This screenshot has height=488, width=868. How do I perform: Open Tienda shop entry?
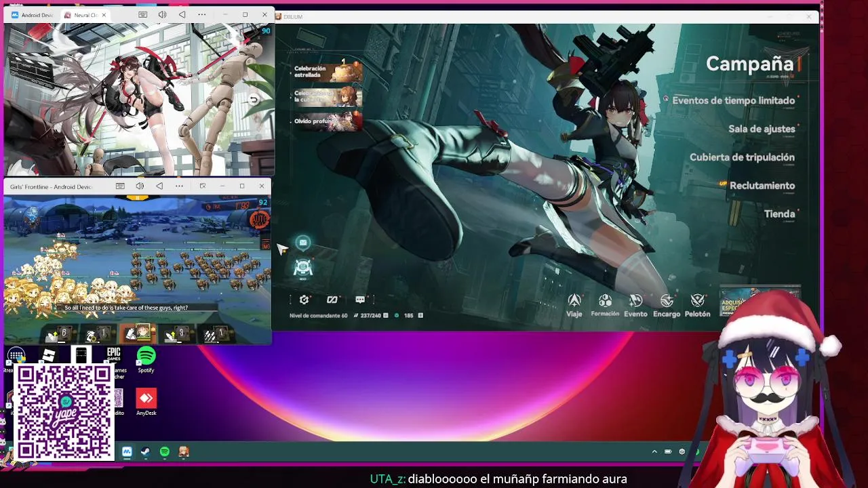[779, 214]
